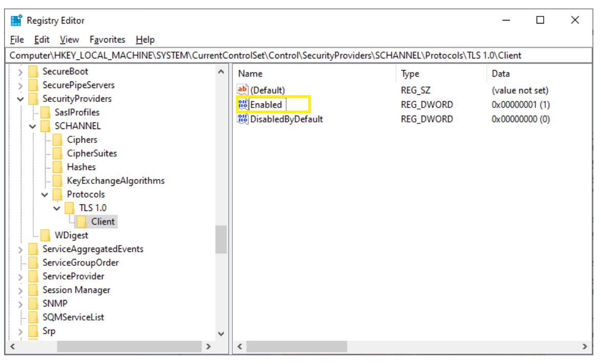This screenshot has height=364, width=601.
Task: Click the ab icon beside (Default)
Action: [x=243, y=90]
